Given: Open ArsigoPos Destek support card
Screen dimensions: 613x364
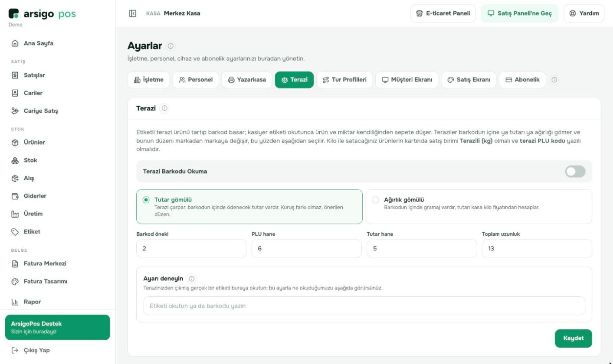Looking at the screenshot, I should (x=58, y=328).
